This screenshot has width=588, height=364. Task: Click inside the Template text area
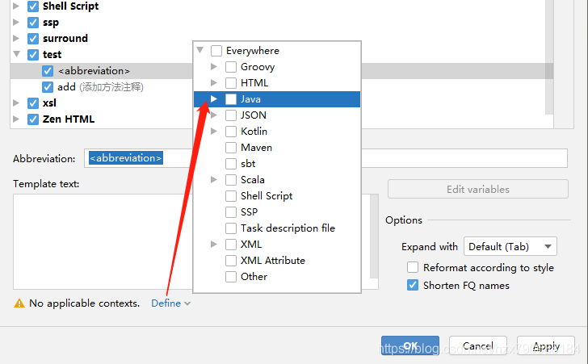point(97,241)
